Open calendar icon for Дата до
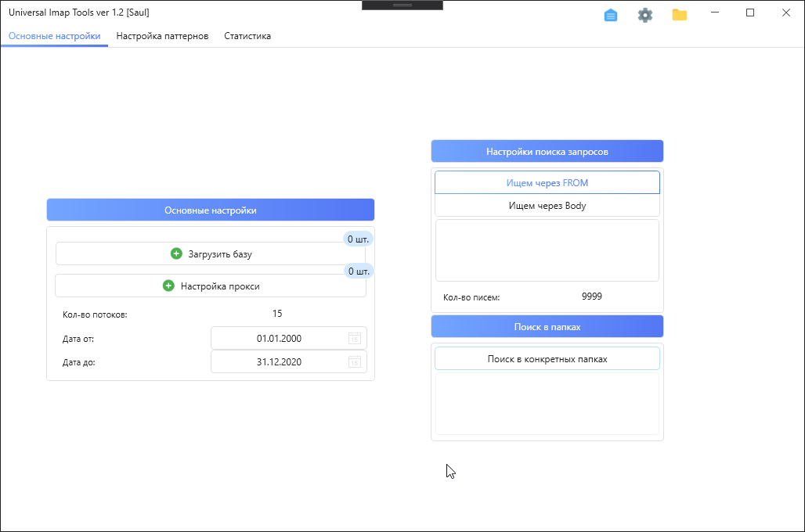 tap(355, 361)
